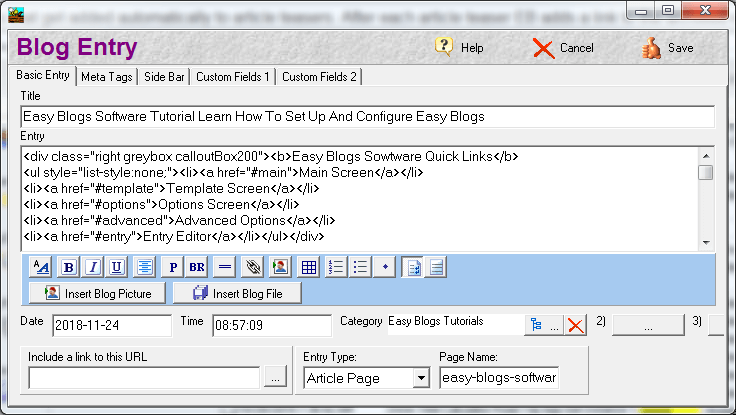
Task: Center align the selected text
Action: [x=145, y=268]
